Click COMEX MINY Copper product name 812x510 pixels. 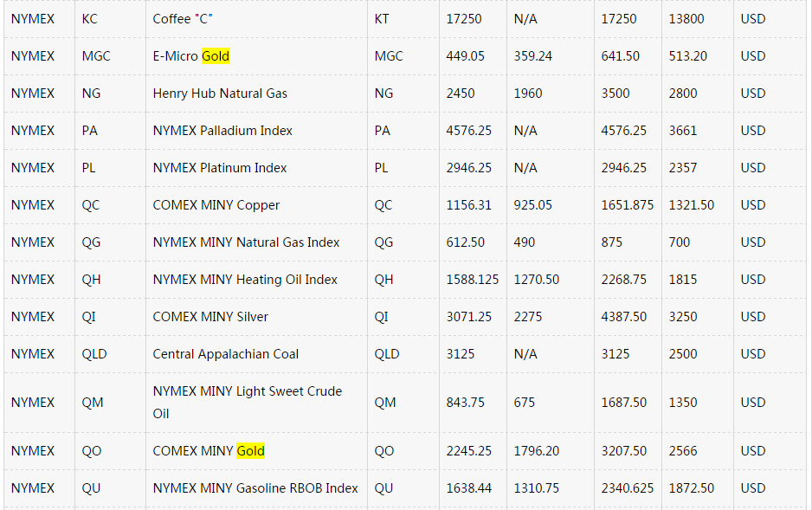[x=216, y=205]
